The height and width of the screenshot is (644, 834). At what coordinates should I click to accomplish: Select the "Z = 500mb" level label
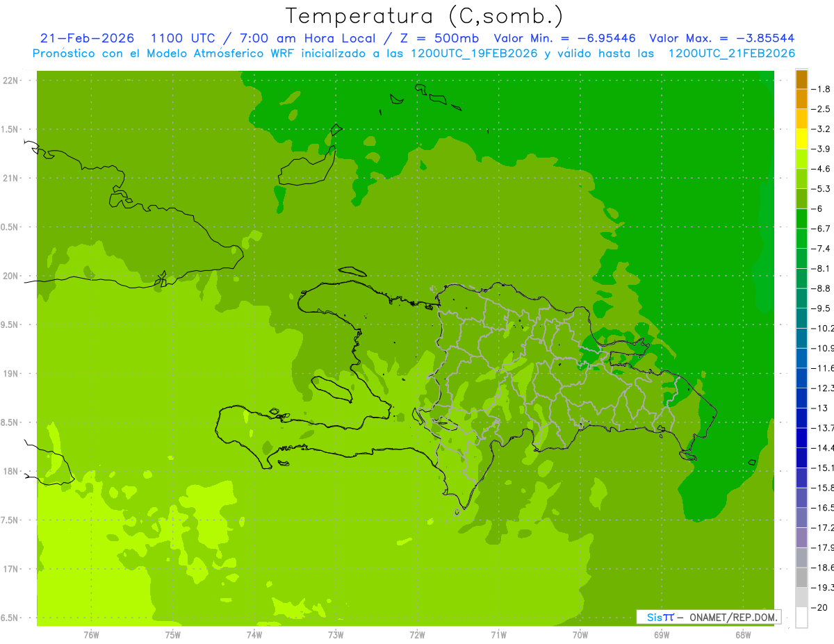tap(436, 38)
